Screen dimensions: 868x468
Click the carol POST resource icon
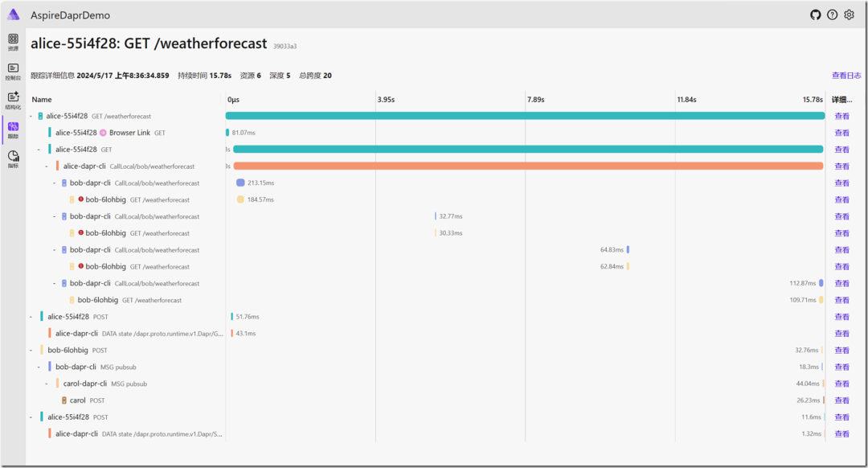[64, 400]
